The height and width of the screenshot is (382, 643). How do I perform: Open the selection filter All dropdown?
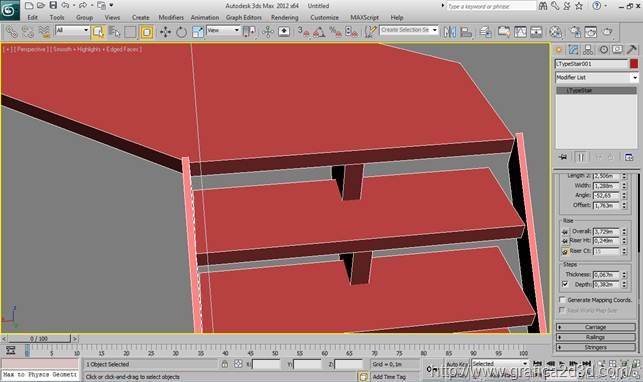click(x=72, y=30)
